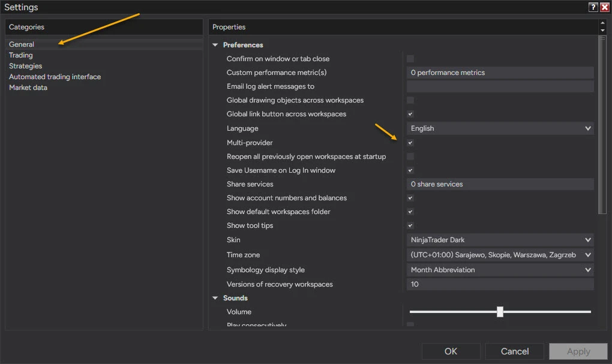Screen dimensions: 612x364
Task: Disable Show tool tips checkbox
Action: (410, 225)
